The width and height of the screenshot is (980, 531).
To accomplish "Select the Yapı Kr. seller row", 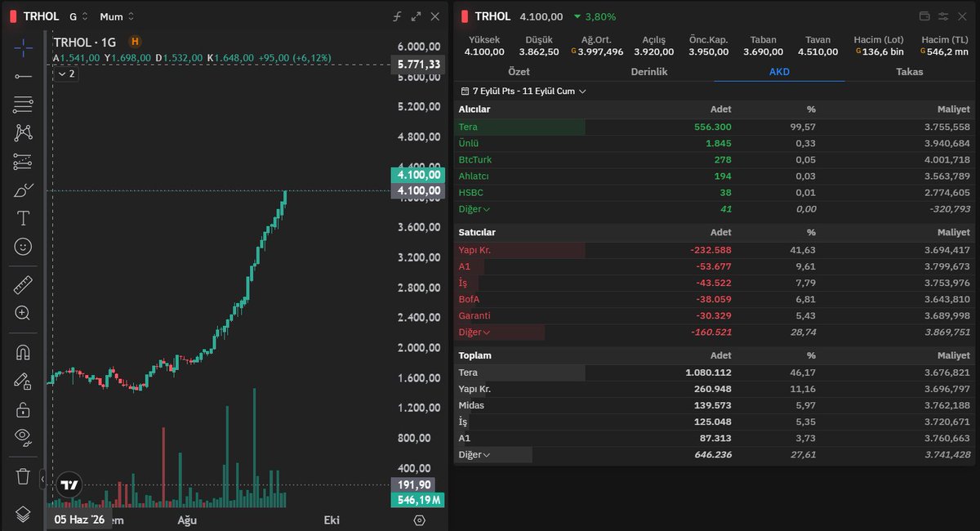I will (x=715, y=250).
